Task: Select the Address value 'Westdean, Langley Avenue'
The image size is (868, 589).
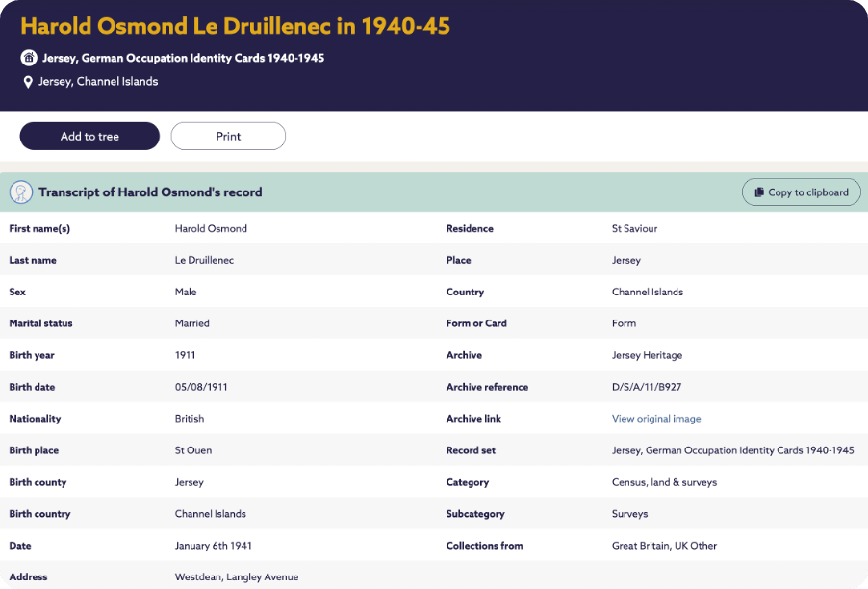Action: point(237,576)
